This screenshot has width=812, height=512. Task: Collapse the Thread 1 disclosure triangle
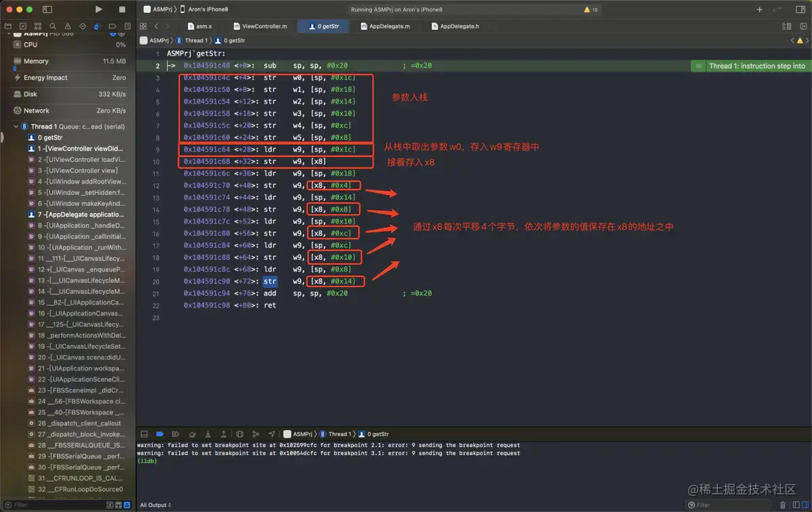[16, 127]
